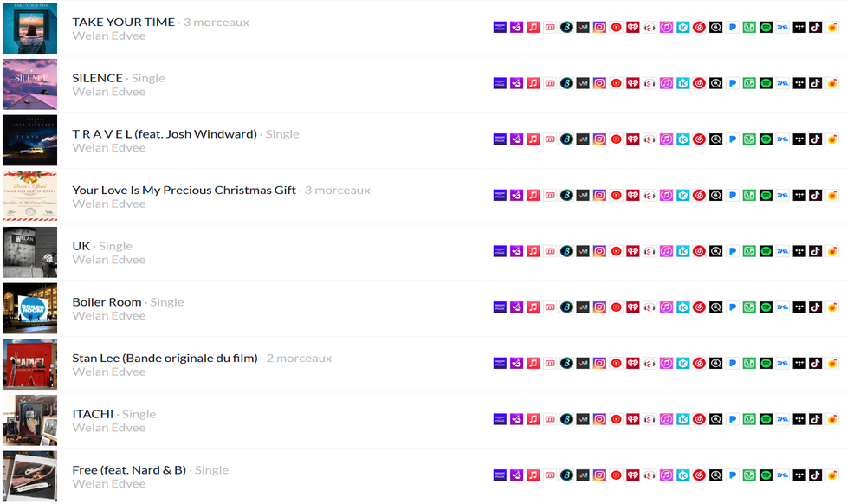Image resolution: width=847 pixels, height=504 pixels.
Task: Open Your Love Is My Precious Christmas Gift
Action: click(184, 191)
